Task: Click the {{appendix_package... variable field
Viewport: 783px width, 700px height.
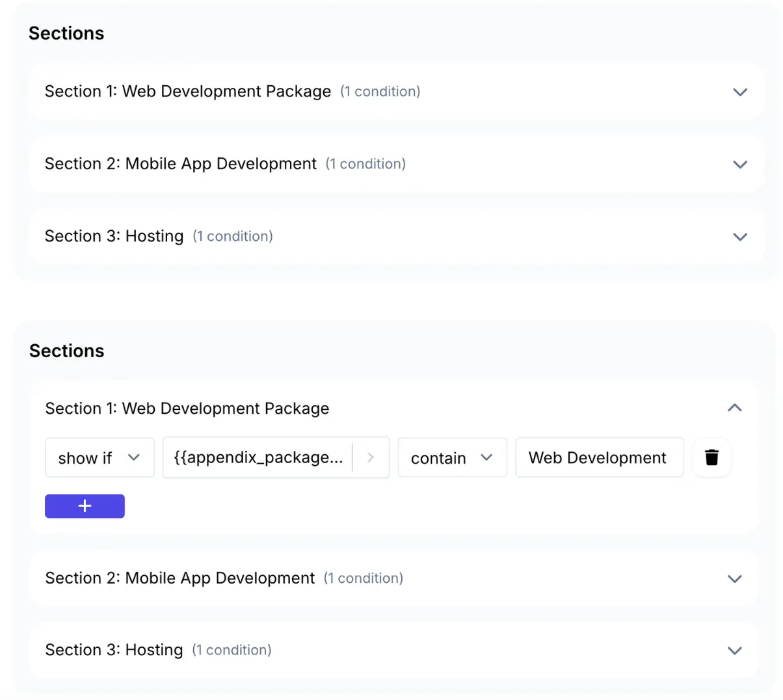Action: point(258,457)
